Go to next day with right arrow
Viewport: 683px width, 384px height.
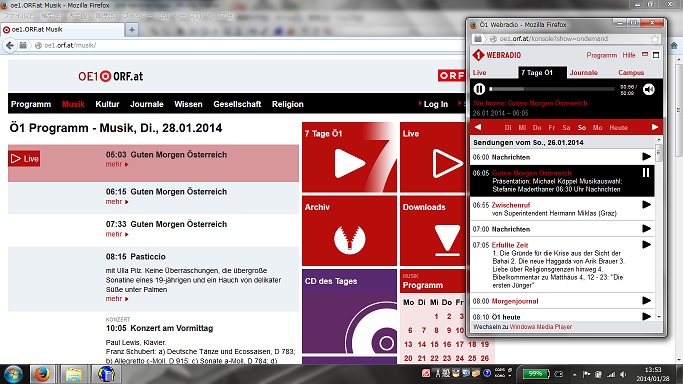(x=655, y=127)
